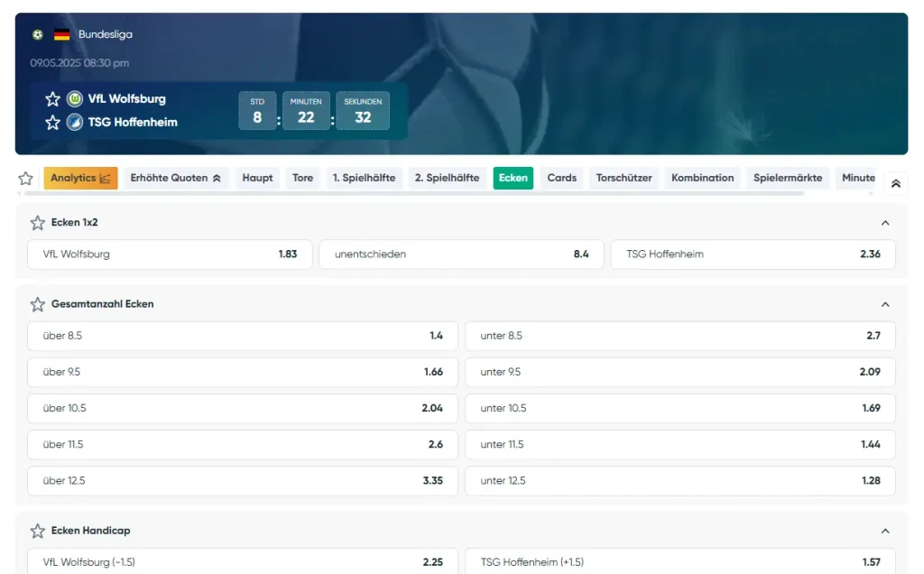The height and width of the screenshot is (574, 924).
Task: Open the Analytics tab
Action: [x=80, y=178]
